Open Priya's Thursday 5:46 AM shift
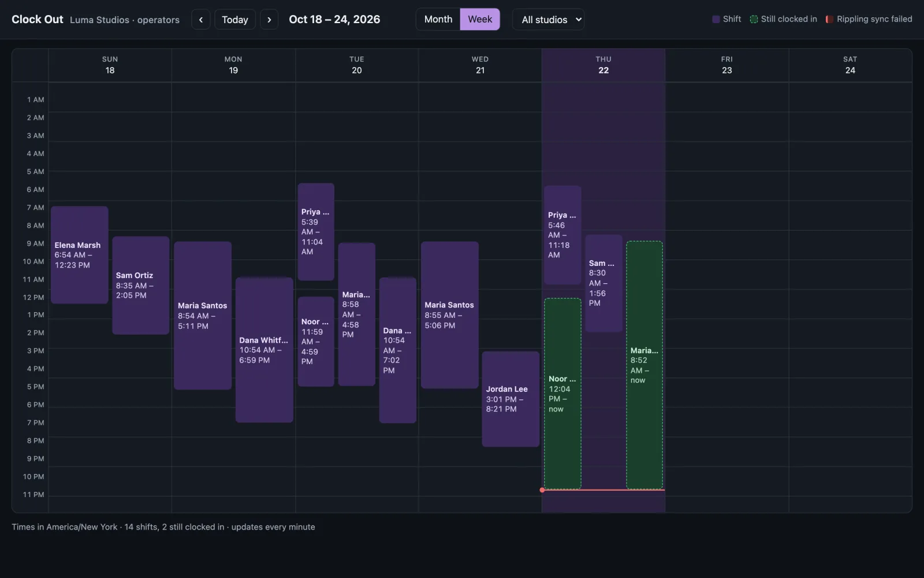Viewport: 924px width, 578px height. (562, 235)
